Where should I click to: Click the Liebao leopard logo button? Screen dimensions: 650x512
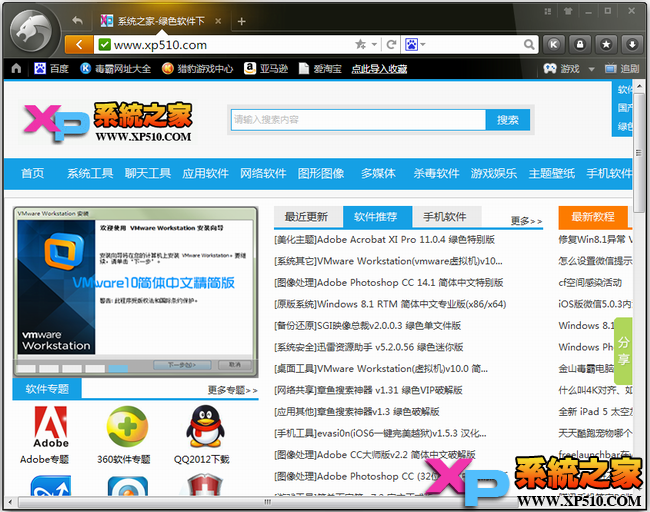[31, 30]
